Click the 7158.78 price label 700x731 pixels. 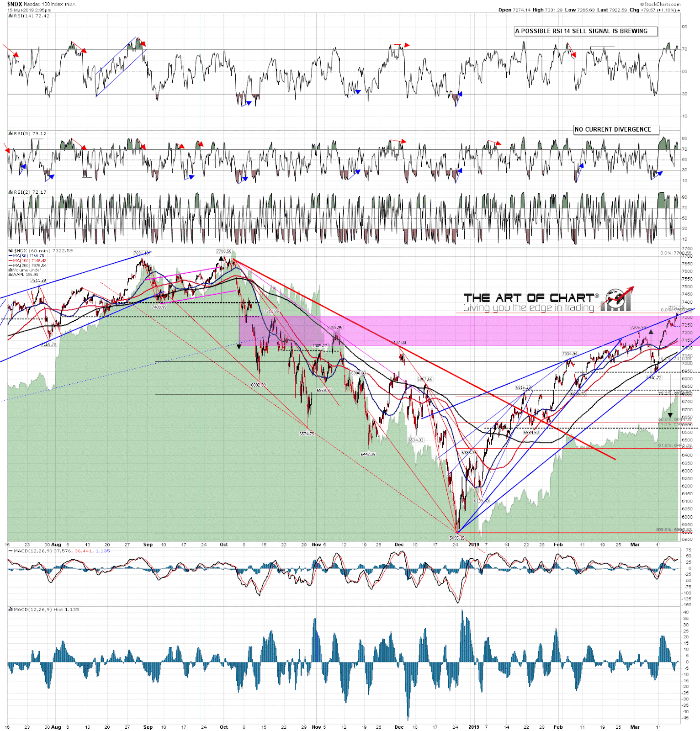click(x=48, y=344)
